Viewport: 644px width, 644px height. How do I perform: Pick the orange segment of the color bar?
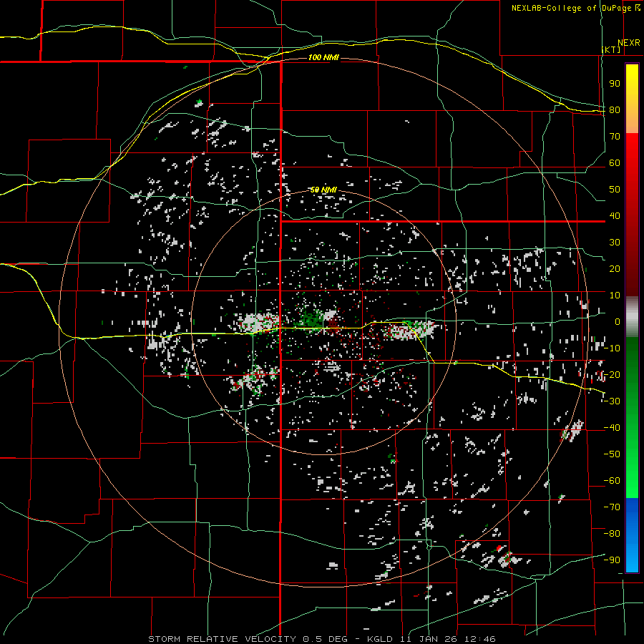coord(632,117)
